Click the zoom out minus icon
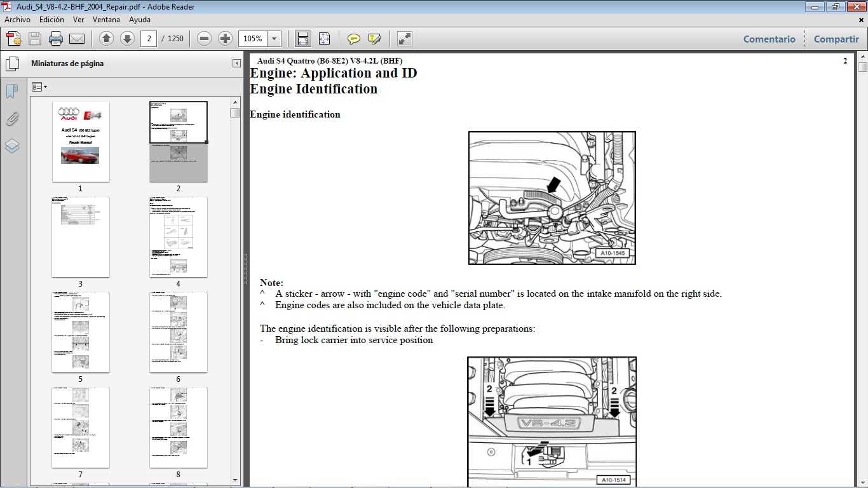 (x=204, y=39)
